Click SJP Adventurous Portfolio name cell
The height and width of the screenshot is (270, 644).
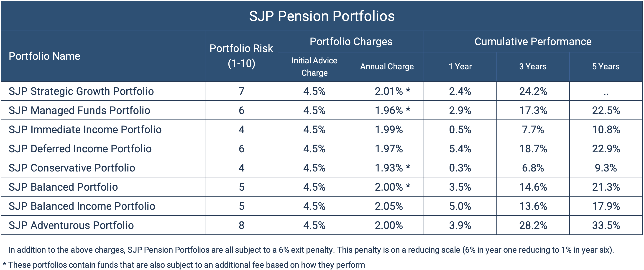71,225
